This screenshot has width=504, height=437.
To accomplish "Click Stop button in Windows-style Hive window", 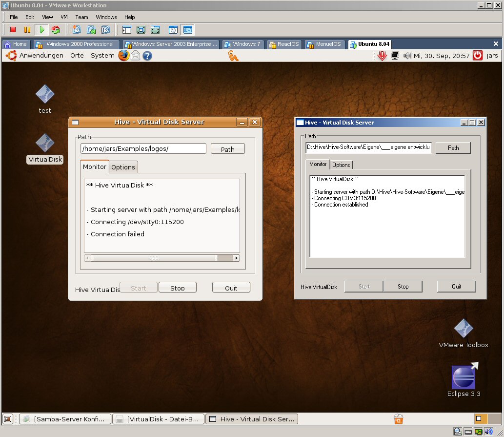I will pyautogui.click(x=403, y=287).
